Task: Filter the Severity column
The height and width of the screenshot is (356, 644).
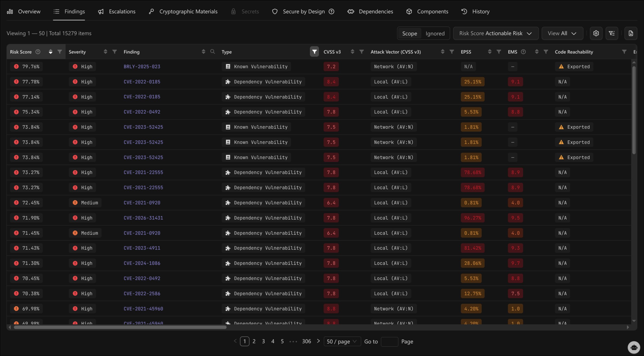Action: pyautogui.click(x=114, y=52)
